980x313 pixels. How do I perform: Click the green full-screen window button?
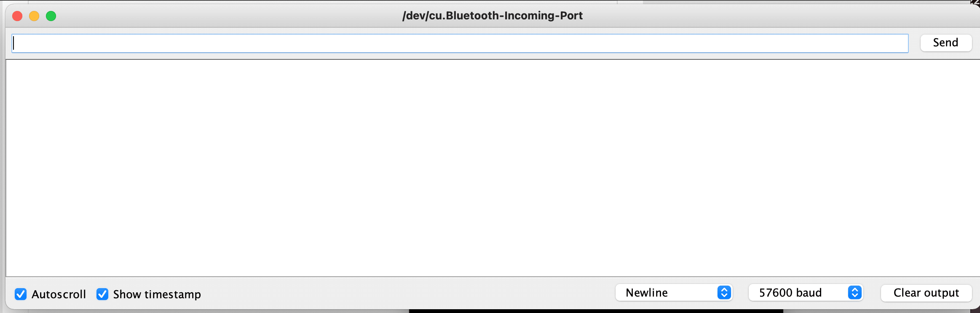point(51,16)
